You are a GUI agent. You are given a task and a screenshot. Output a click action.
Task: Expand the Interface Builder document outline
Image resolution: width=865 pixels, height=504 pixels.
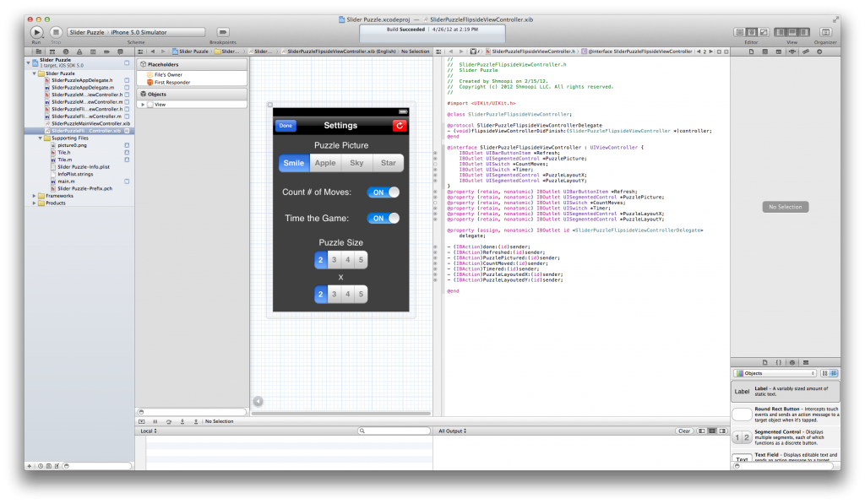[x=258, y=402]
